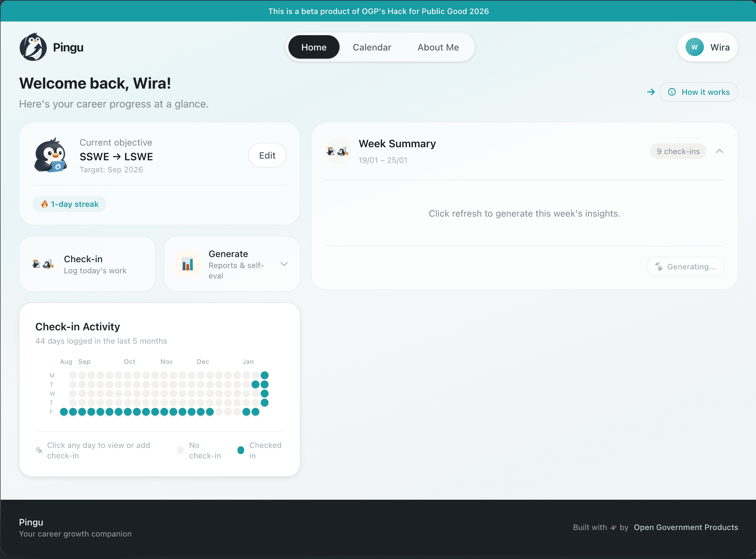Click the info icon beside How it works

click(672, 92)
